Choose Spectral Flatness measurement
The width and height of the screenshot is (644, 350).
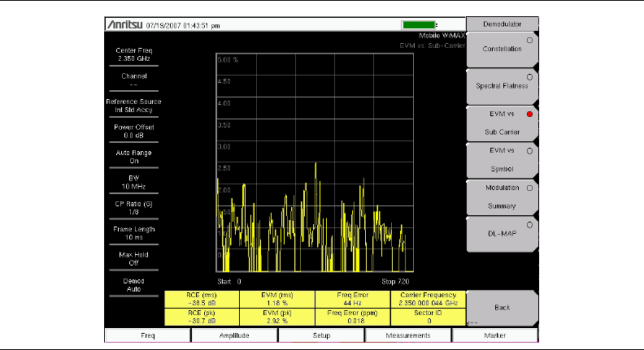point(502,84)
